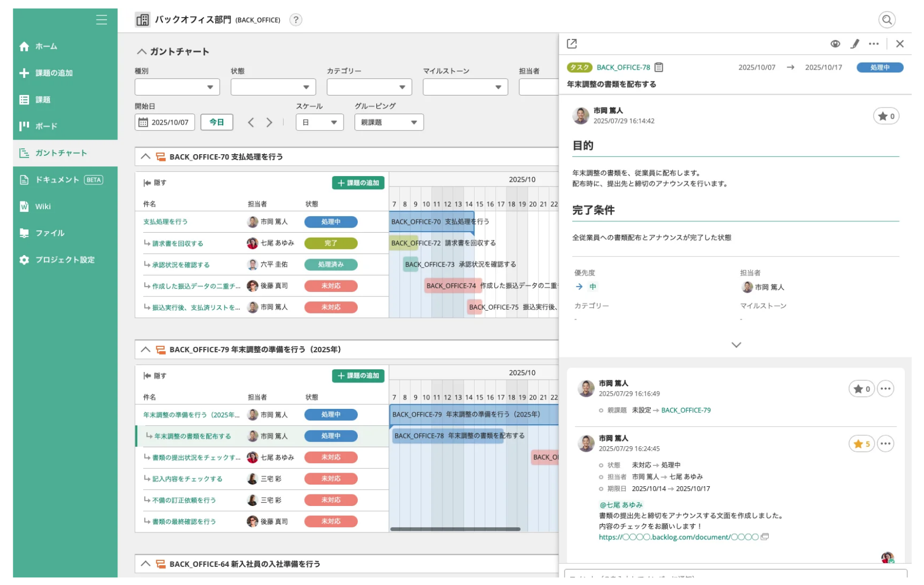Click the 処理中 status badge in issue panel header
The image size is (924, 585).
click(880, 67)
